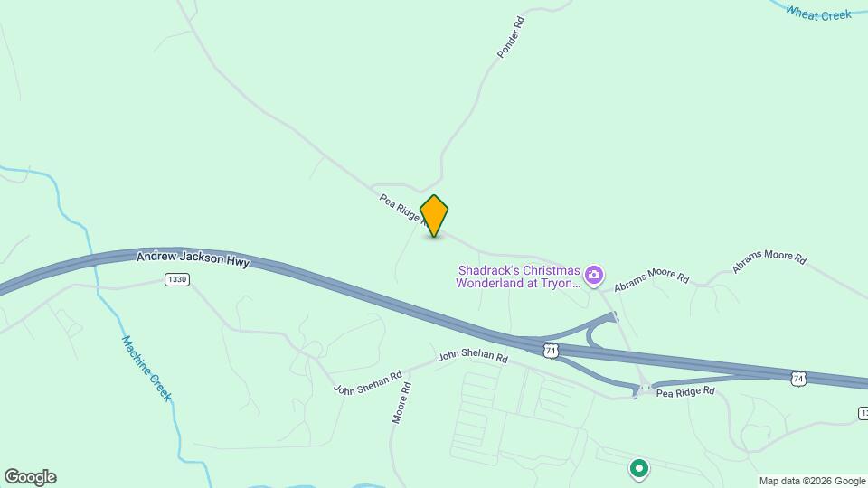Click the US 74 shield at the far right
The height and width of the screenshot is (488, 868).
(798, 379)
